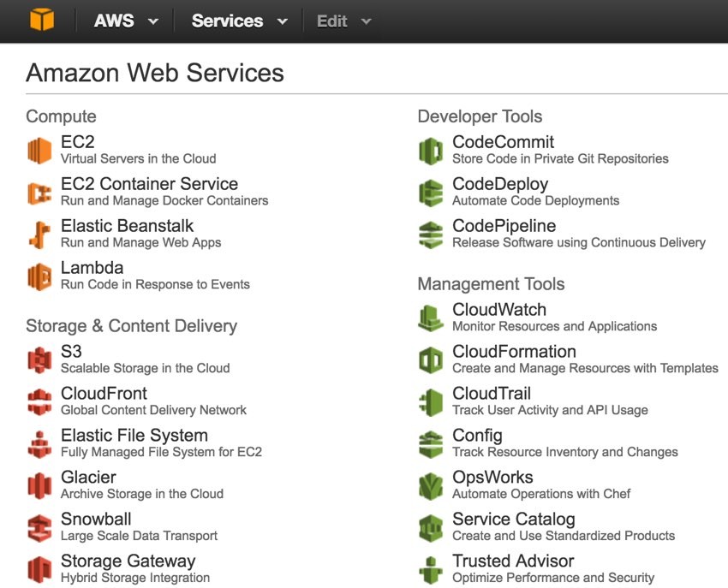
Task: Click the AWS orange cube logo
Action: click(42, 20)
